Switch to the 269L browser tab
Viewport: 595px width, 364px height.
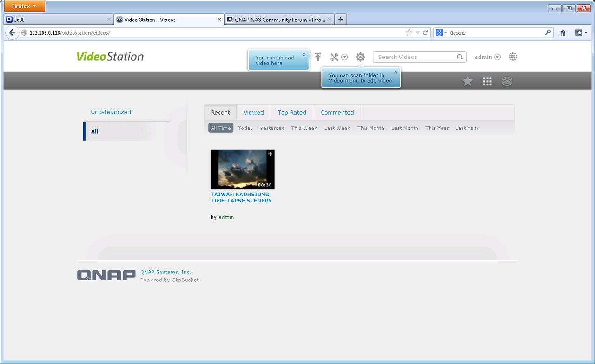[x=58, y=19]
